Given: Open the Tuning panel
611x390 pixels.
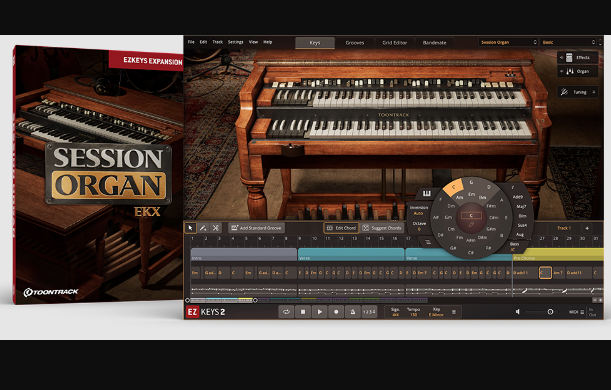Looking at the screenshot, I should click(x=577, y=92).
